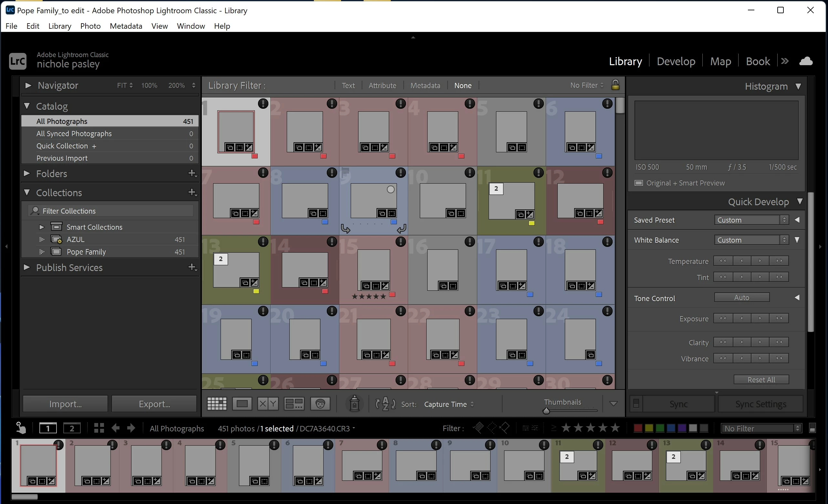Toggle the Sync auto-sync switch
This screenshot has width=828, height=504.
(636, 404)
